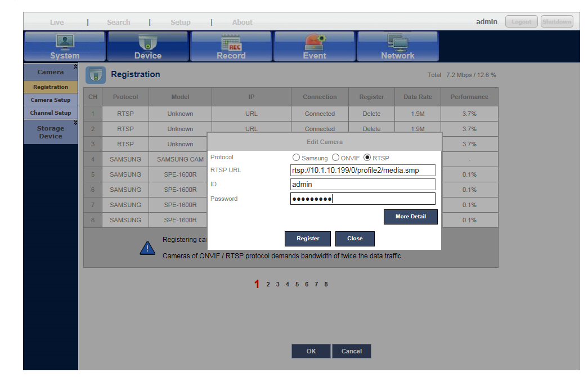Click the Shutdown button
Image resolution: width=588 pixels, height=377 pixels.
pyautogui.click(x=557, y=22)
